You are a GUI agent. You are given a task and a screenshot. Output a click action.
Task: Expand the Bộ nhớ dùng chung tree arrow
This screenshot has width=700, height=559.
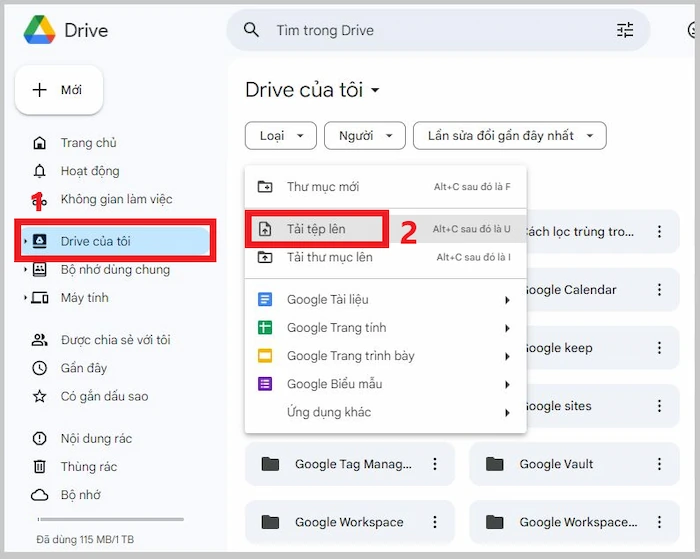(25, 270)
